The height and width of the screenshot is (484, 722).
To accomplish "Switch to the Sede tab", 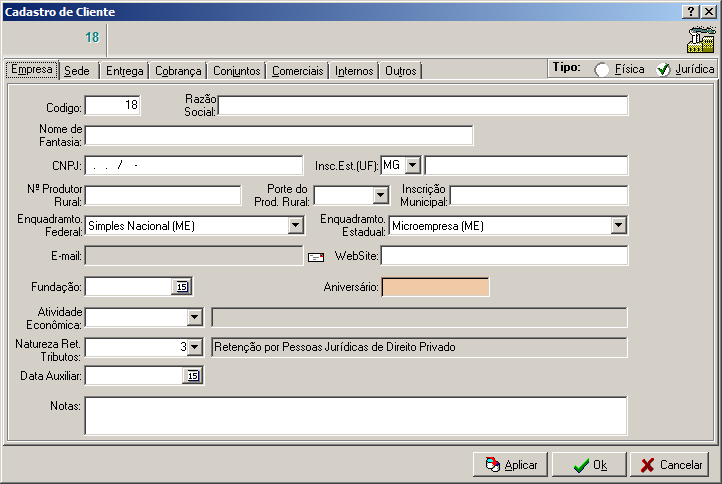I will click(76, 71).
